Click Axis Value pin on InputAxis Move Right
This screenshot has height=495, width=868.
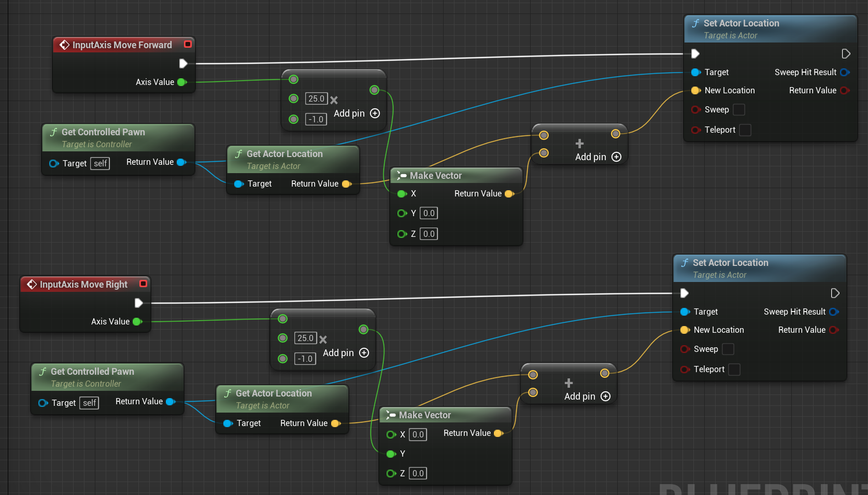click(137, 321)
